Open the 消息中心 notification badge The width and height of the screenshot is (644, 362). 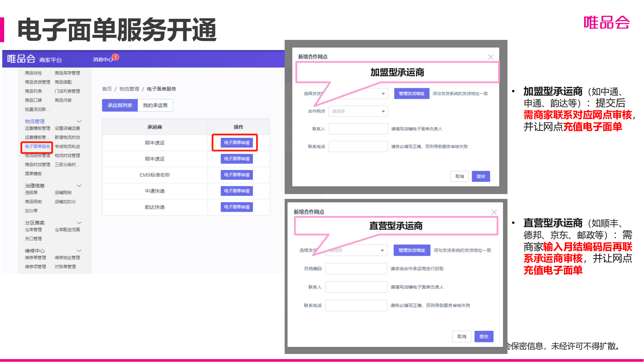(116, 57)
